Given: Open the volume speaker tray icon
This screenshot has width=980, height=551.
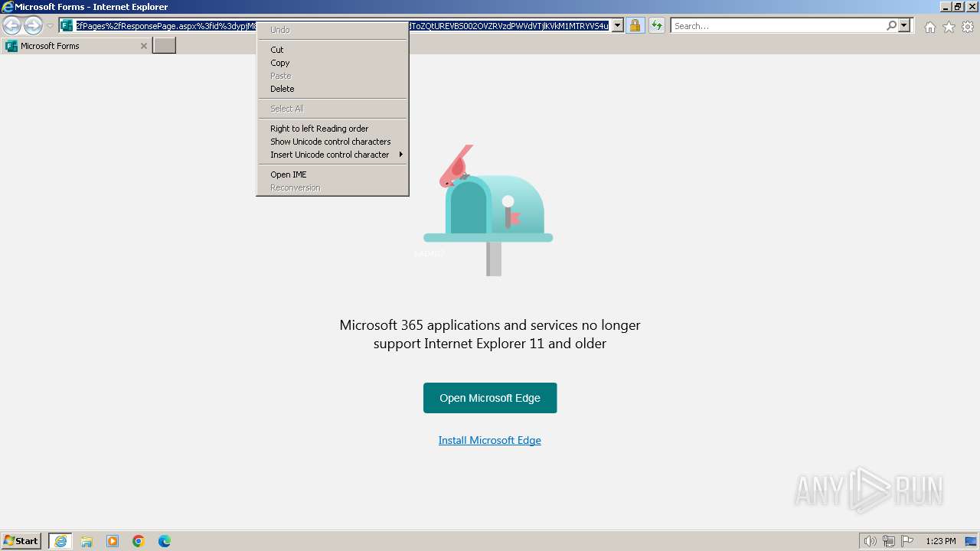Looking at the screenshot, I should [x=870, y=541].
